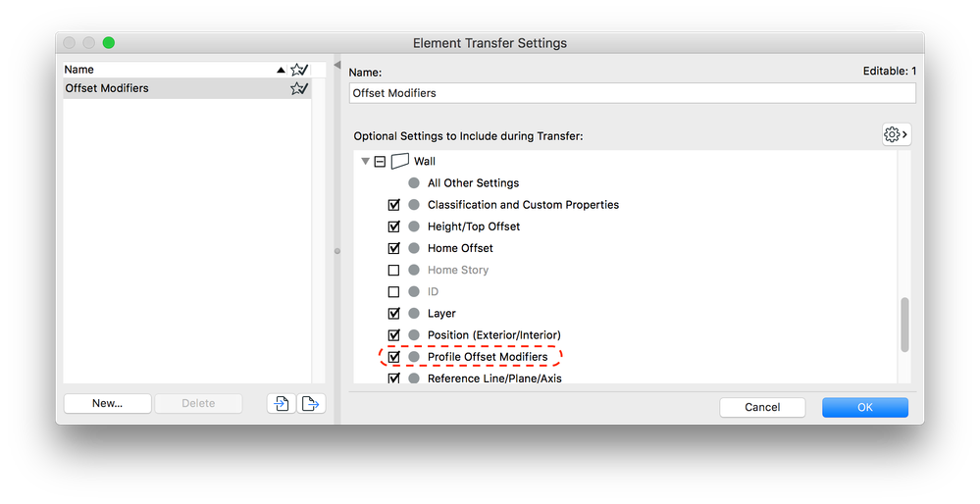Collapse the Wall disclosure triangle
The width and height of the screenshot is (980, 504).
(x=366, y=161)
